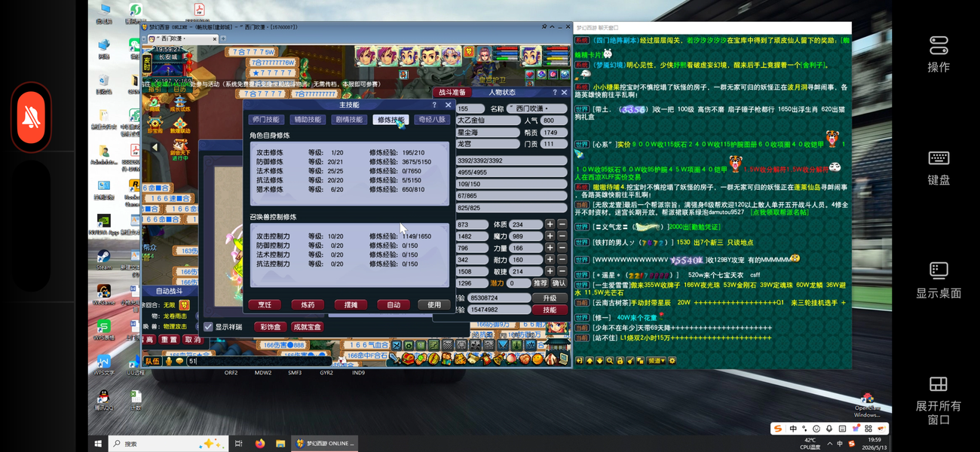Open help in 人物状态 window

(555, 93)
